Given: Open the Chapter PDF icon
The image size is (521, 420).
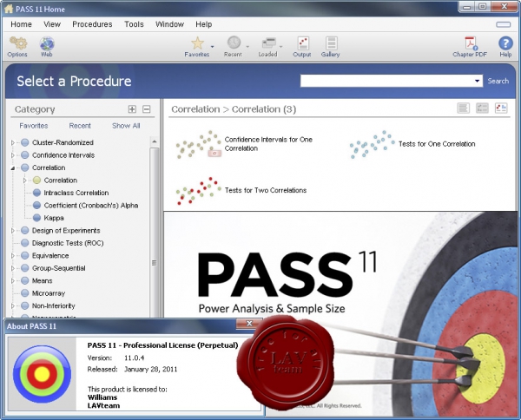Looking at the screenshot, I should (470, 43).
